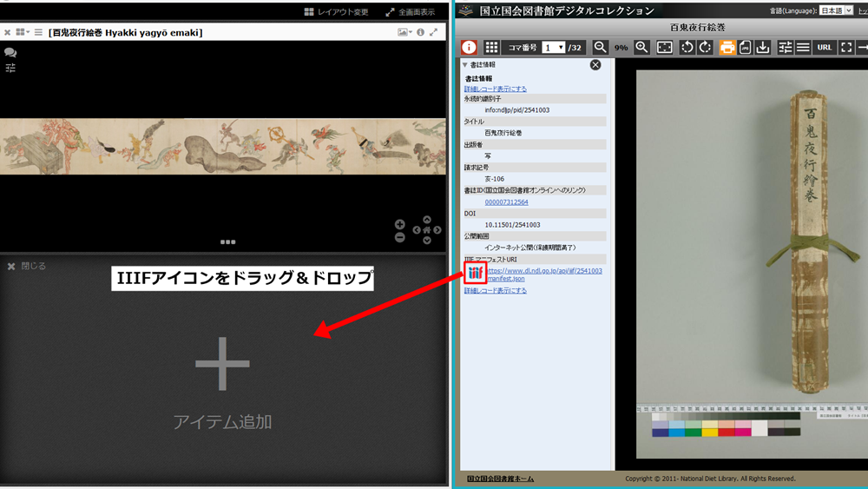
Task: Click the アイテム追加 plus sign
Action: 222,364
